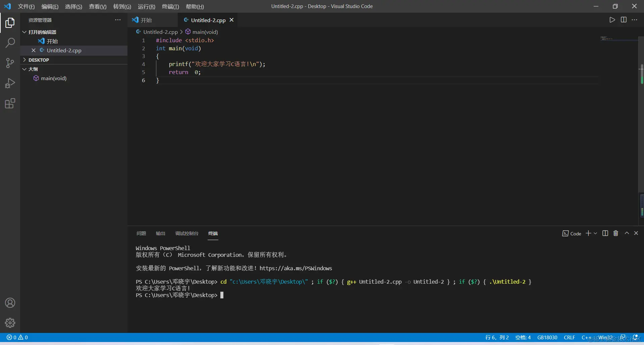Open the editor More Actions ellipsis

pos(634,20)
